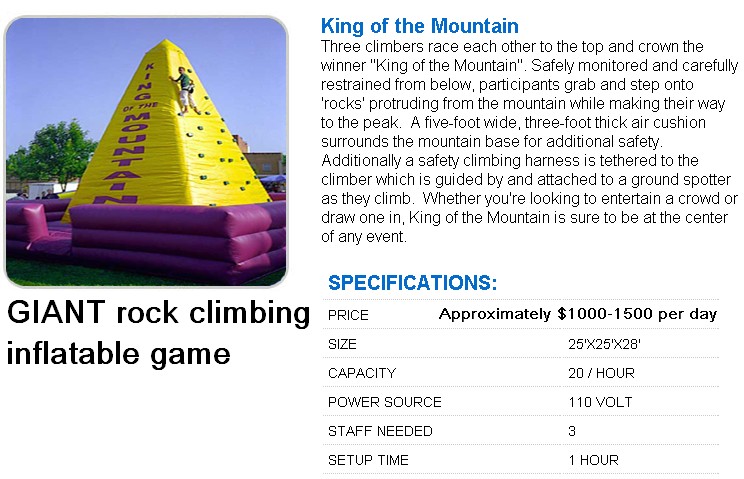Click the description paragraph about three climbers
Image resolution: width=744 pixels, height=479 pixels.
pyautogui.click(x=530, y=141)
